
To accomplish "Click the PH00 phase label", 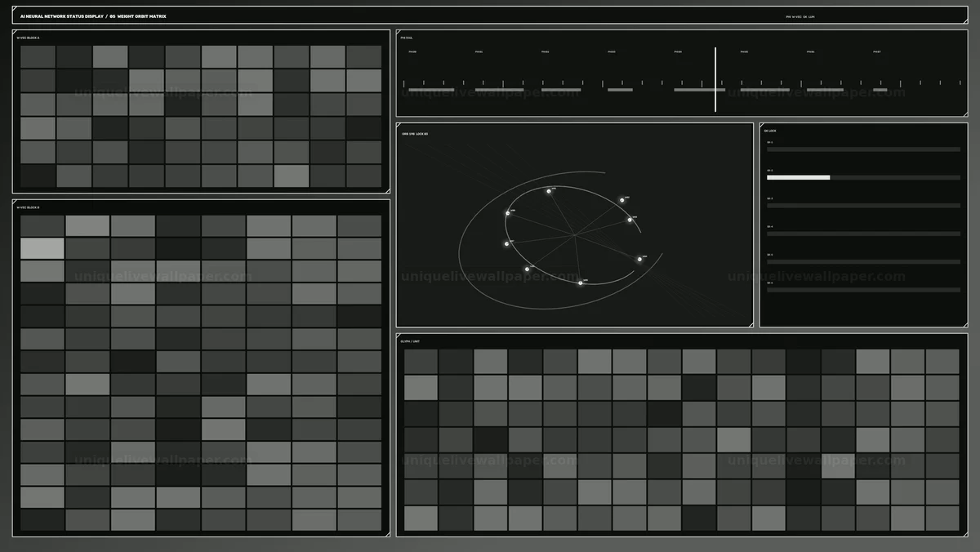I will coord(412,51).
